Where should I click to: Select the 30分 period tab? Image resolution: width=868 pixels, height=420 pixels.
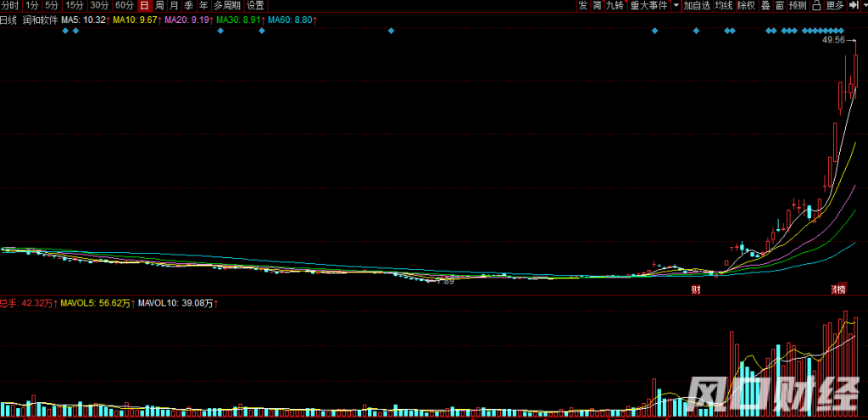pyautogui.click(x=99, y=6)
